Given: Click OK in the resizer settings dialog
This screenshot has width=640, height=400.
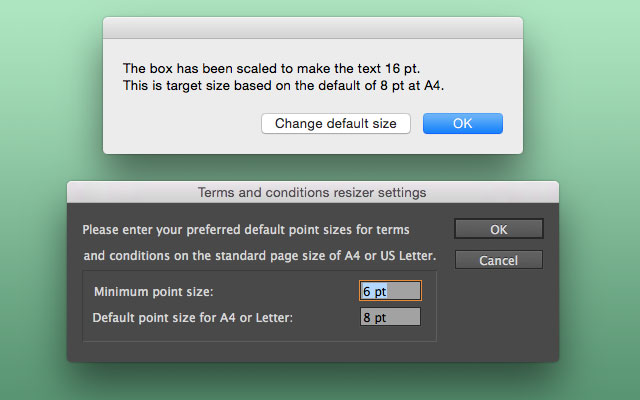Looking at the screenshot, I should pyautogui.click(x=498, y=229).
